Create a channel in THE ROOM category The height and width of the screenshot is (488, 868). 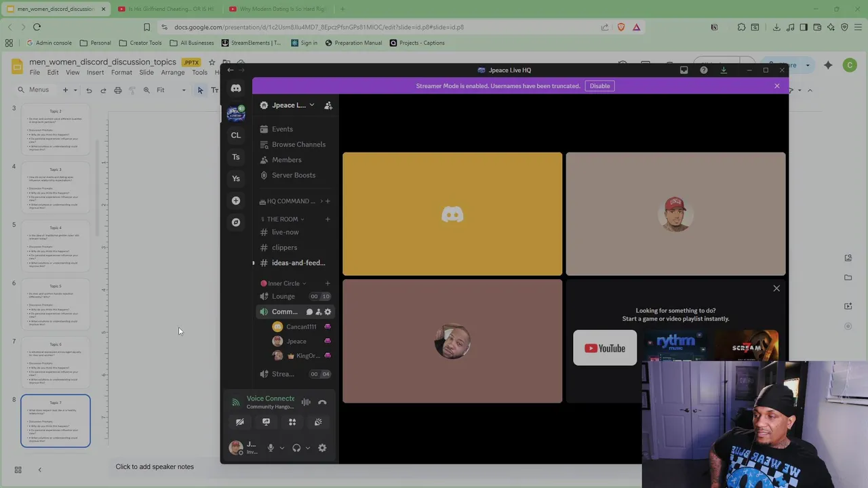328,219
